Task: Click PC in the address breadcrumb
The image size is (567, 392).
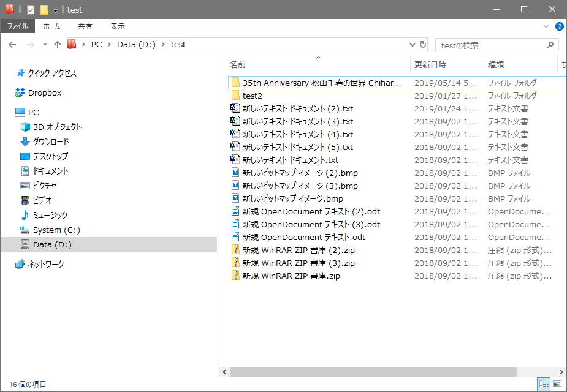Action: pyautogui.click(x=96, y=45)
